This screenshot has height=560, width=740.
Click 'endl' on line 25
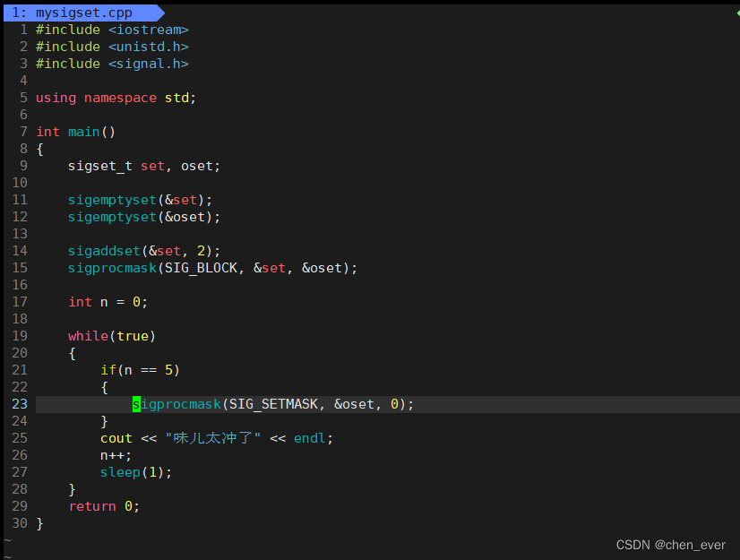[310, 438]
